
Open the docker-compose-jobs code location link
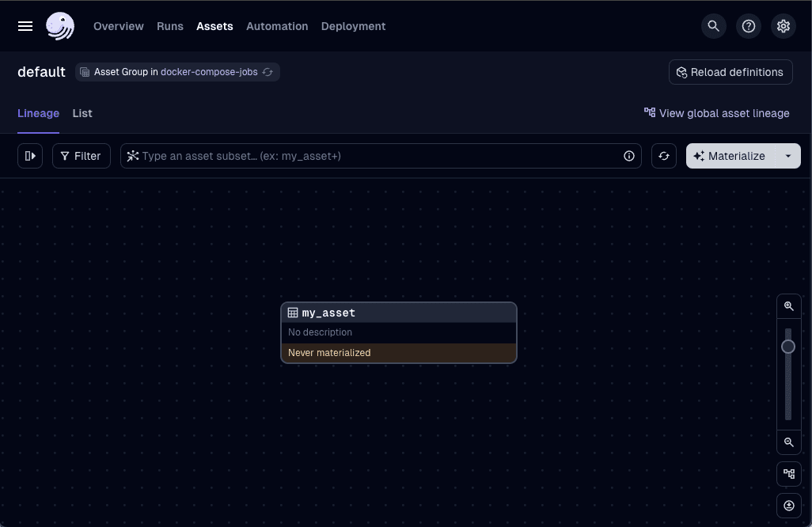coord(209,72)
